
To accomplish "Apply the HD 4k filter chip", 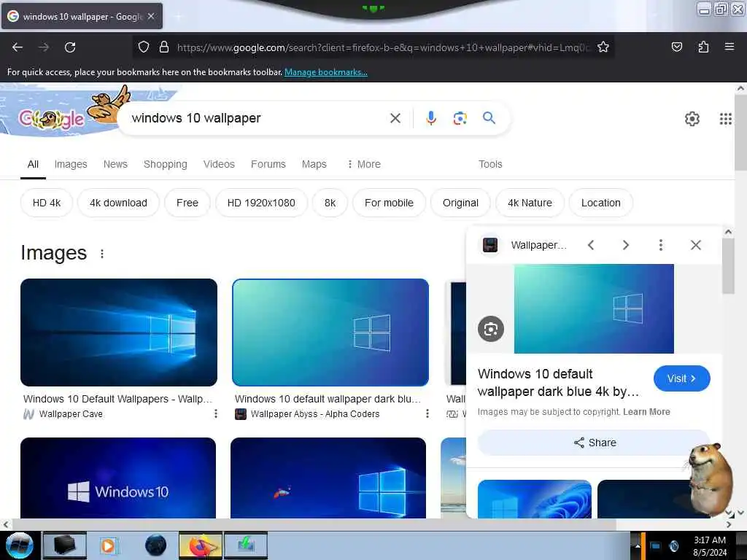I will click(x=47, y=203).
